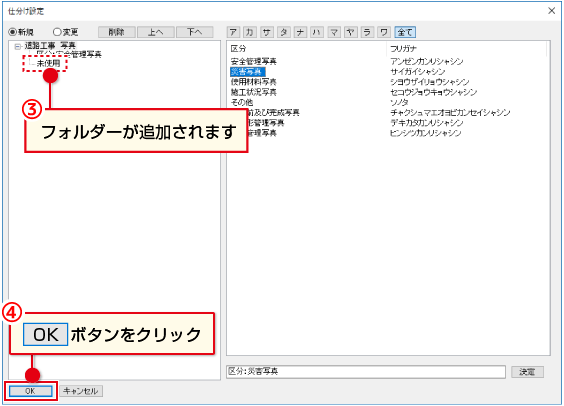
Task: Select the 未使用 folder in the tree
Action: tap(48, 63)
